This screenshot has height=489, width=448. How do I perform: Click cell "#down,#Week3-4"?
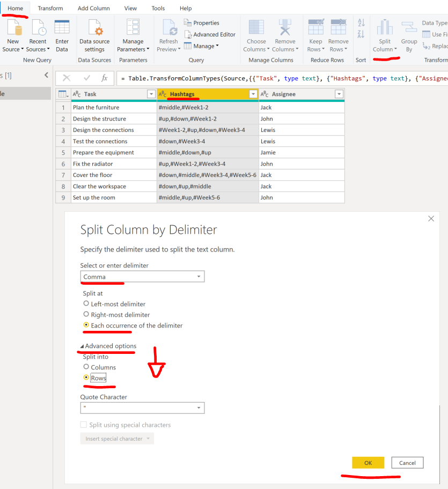coord(208,141)
